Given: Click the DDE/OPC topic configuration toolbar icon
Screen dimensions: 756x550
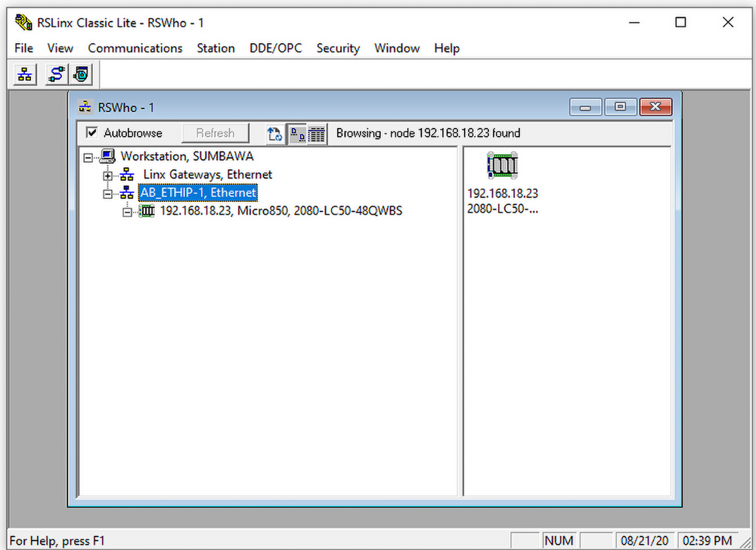Looking at the screenshot, I should pos(80,74).
